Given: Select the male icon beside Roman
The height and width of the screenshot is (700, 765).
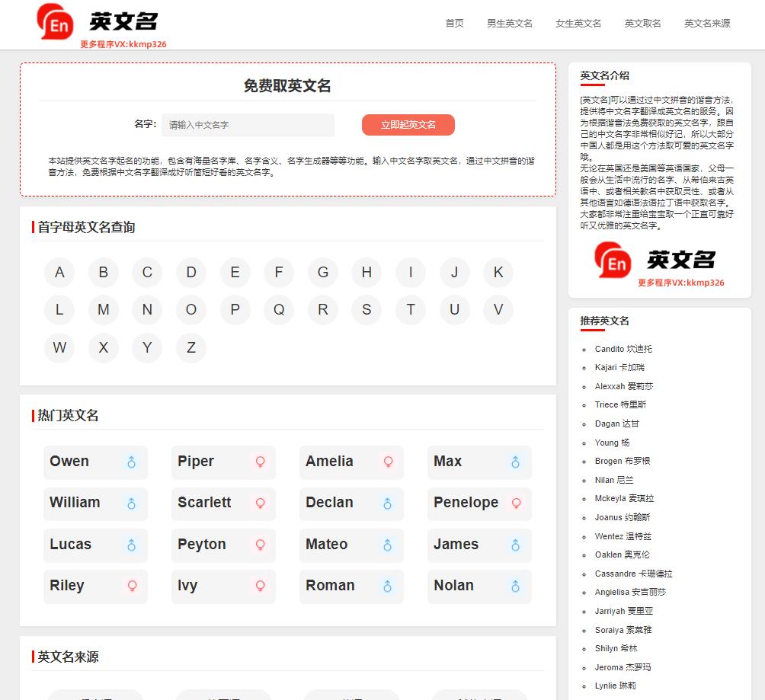Looking at the screenshot, I should (388, 587).
